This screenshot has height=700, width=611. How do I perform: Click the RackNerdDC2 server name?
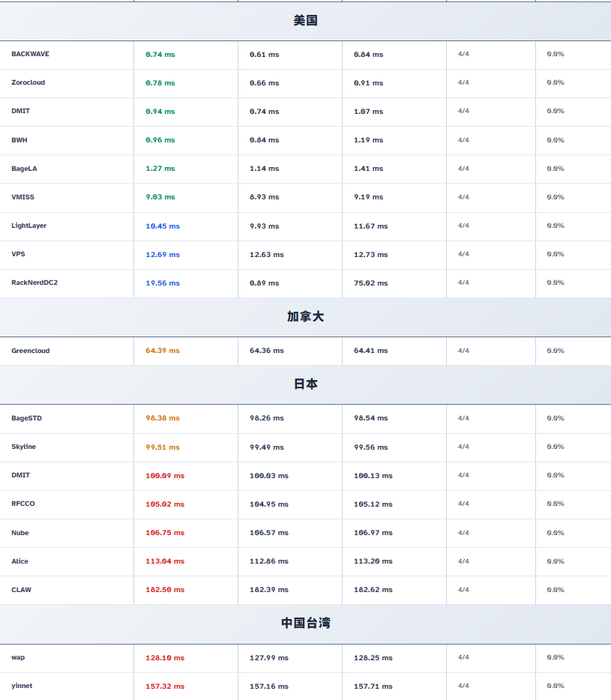tap(34, 283)
